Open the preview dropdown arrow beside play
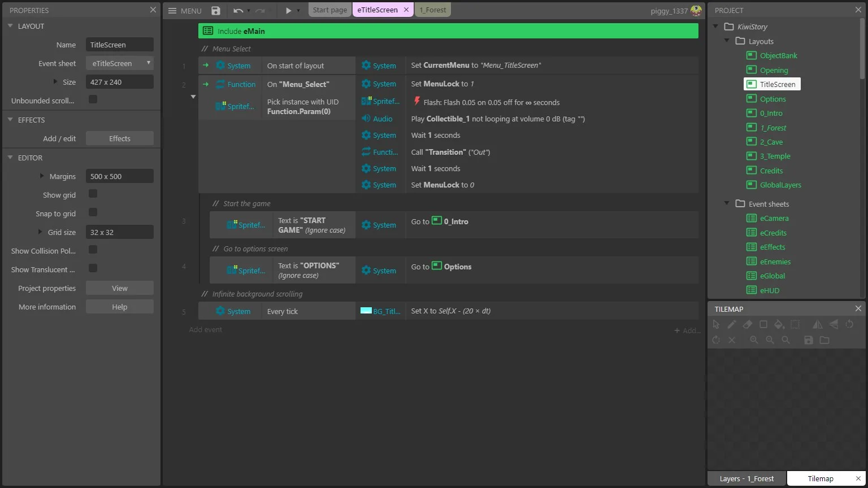Image resolution: width=868 pixels, height=488 pixels. (298, 11)
